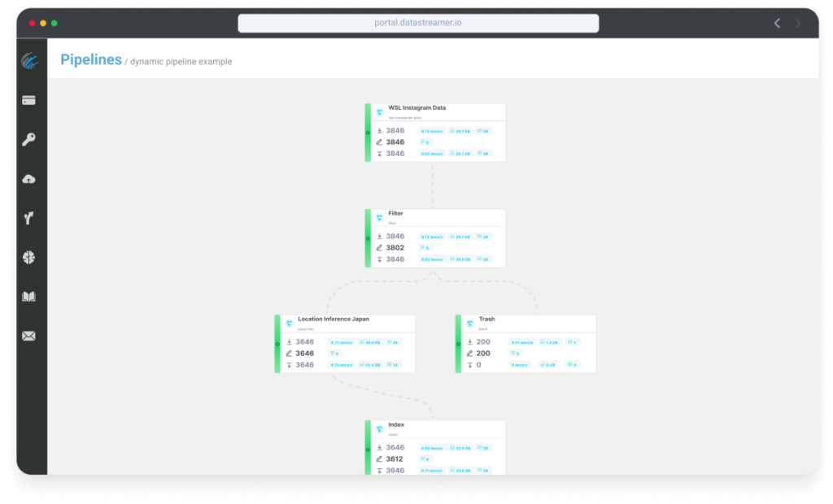Click the pencil icon beside 3802 in Filter

coord(379,248)
